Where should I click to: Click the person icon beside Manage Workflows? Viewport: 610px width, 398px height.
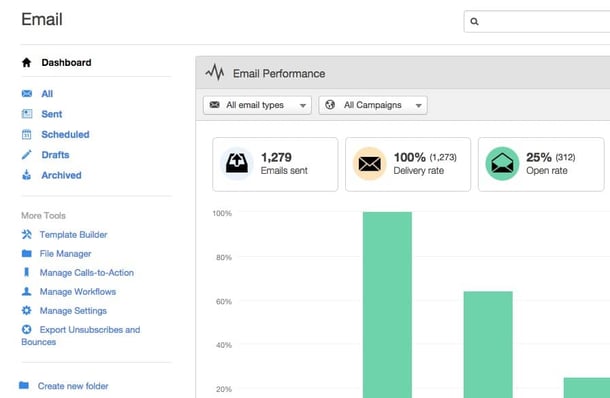pos(26,291)
